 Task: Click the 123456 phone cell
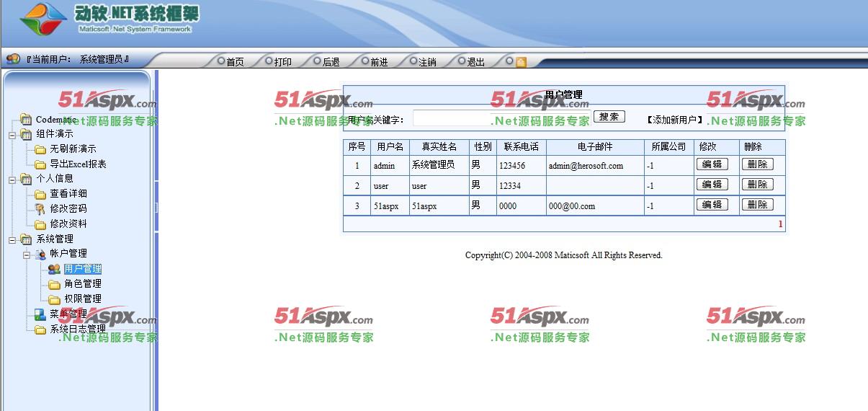[522, 165]
